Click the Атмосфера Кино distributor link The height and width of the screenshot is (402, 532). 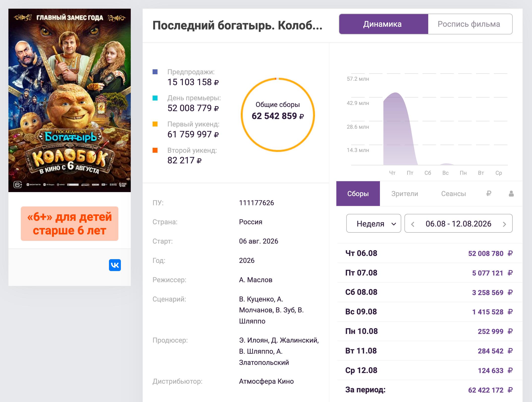(x=266, y=381)
